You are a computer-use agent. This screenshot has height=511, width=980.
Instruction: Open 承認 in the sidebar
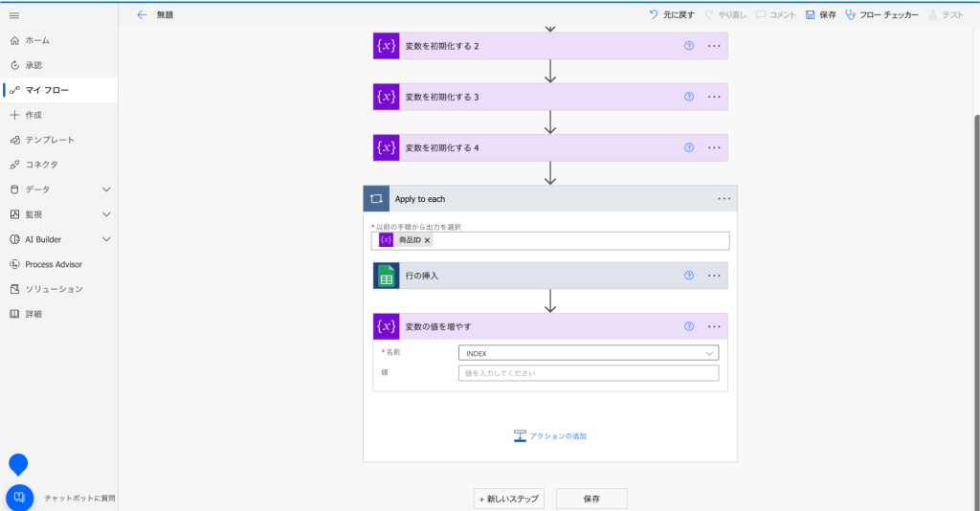click(58, 66)
